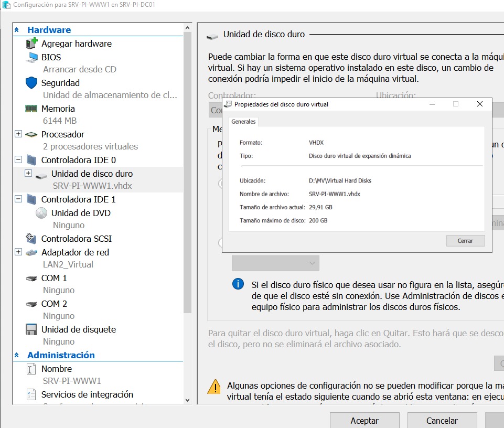504x428 pixels.
Task: Collapse the Hardware section header
Action: pyautogui.click(x=17, y=30)
